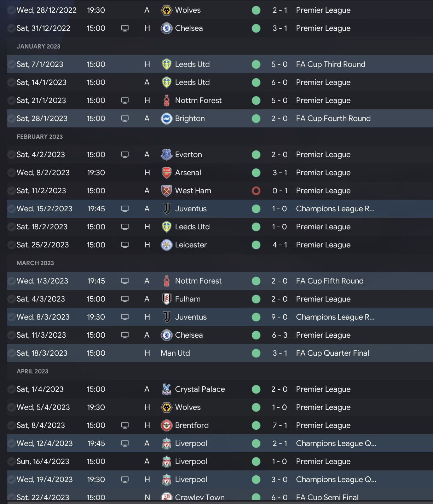433x504 pixels.
Task: Open the 9 - 0 Juventus match result
Action: (279, 317)
